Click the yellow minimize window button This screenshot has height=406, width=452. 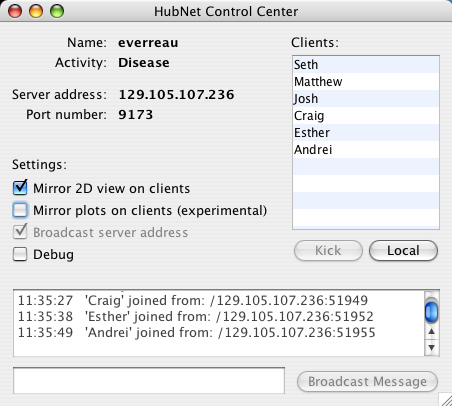point(36,11)
